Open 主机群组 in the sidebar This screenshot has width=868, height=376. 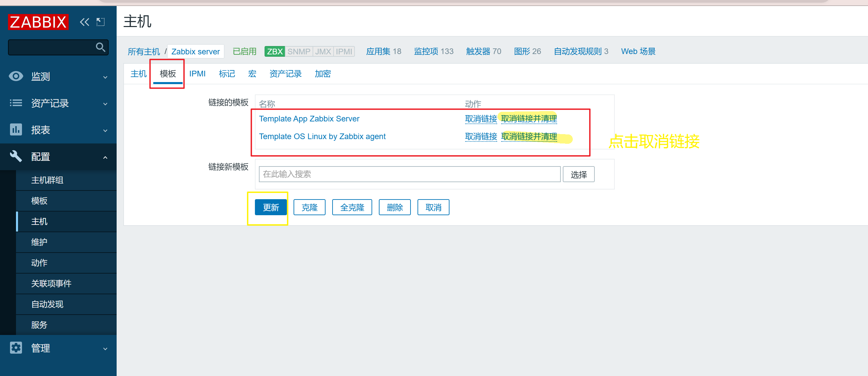[66, 180]
